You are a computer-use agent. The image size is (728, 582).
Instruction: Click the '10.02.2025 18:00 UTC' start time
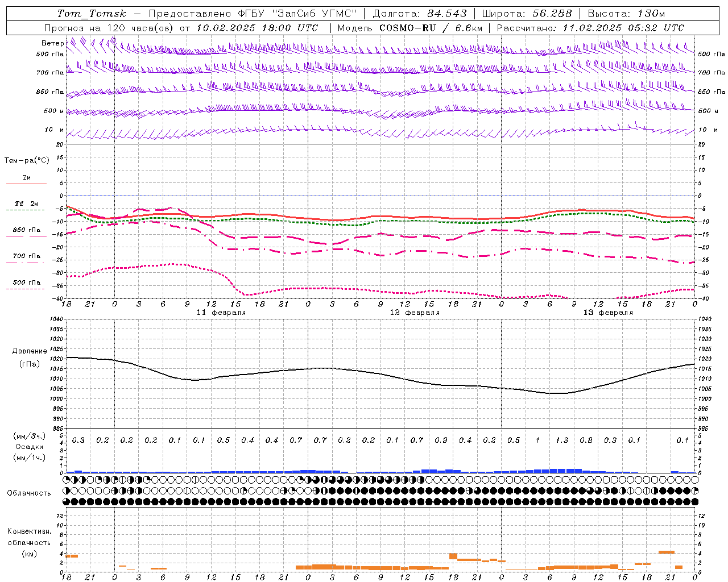coord(257,28)
